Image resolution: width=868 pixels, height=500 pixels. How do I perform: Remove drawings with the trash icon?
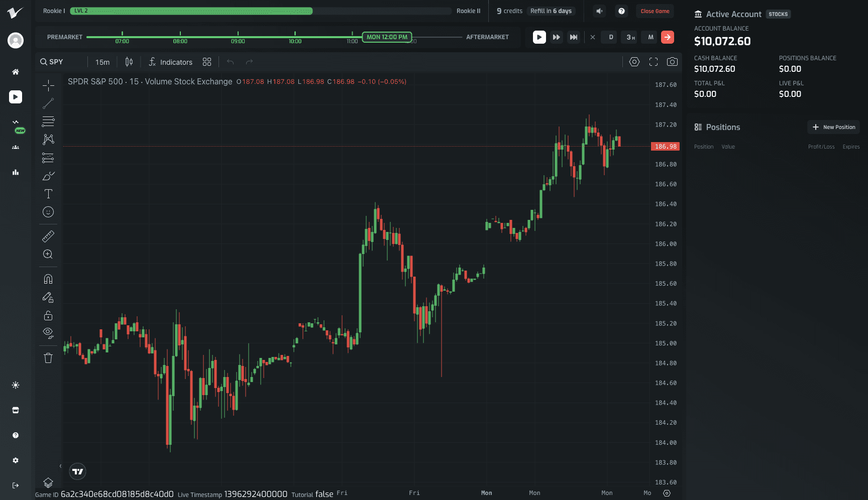pos(48,358)
